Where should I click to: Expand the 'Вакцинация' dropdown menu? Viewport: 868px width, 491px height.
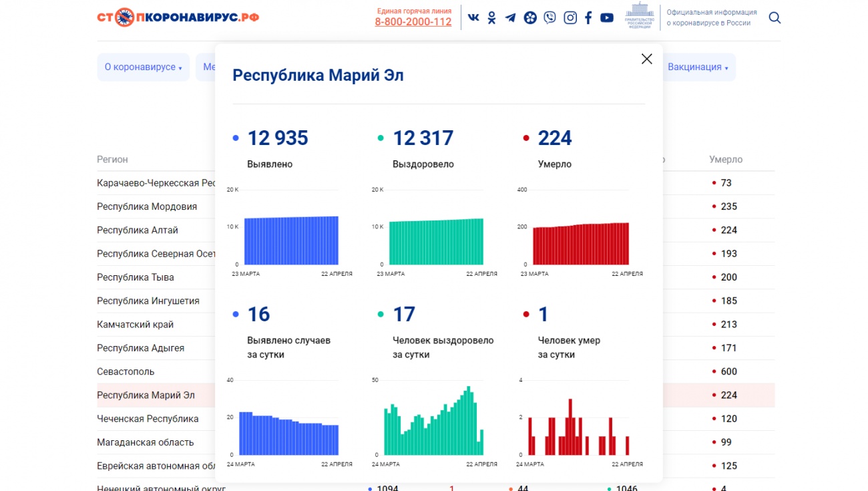coord(698,67)
